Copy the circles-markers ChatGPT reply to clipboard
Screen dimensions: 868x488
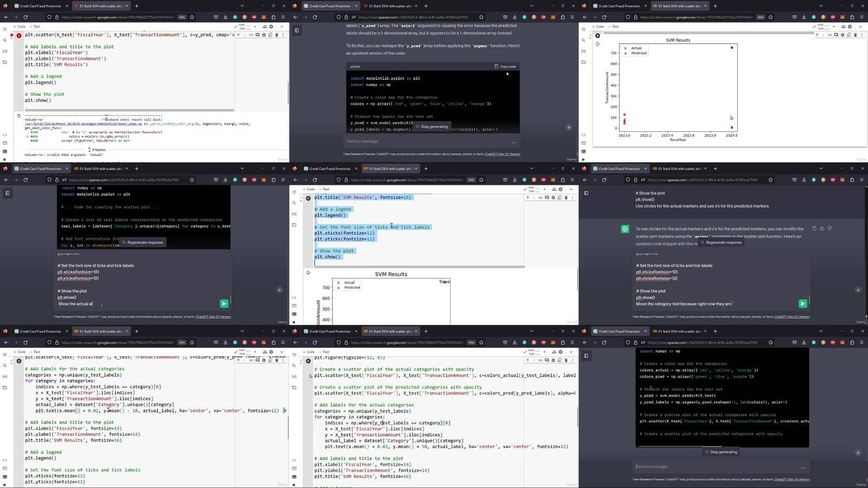(x=814, y=229)
